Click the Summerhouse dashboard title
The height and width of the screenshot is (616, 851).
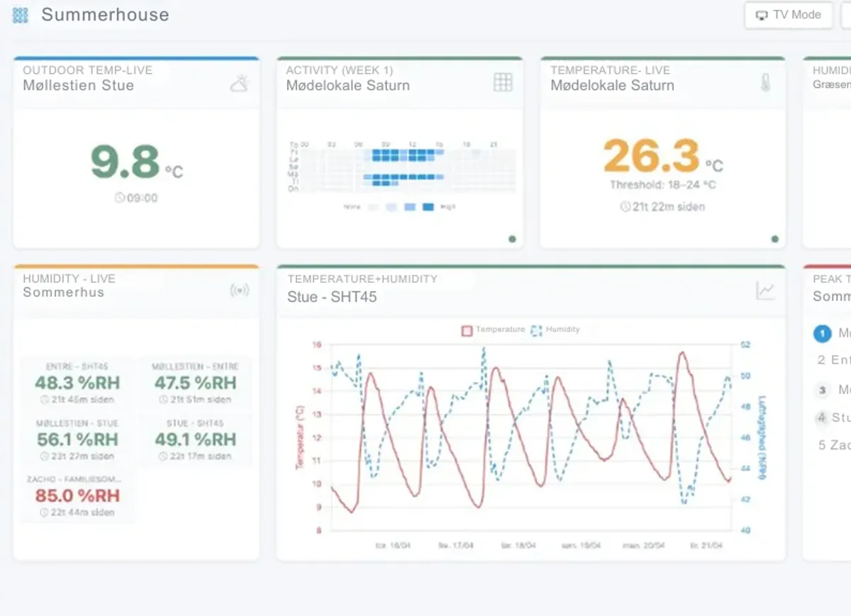105,15
